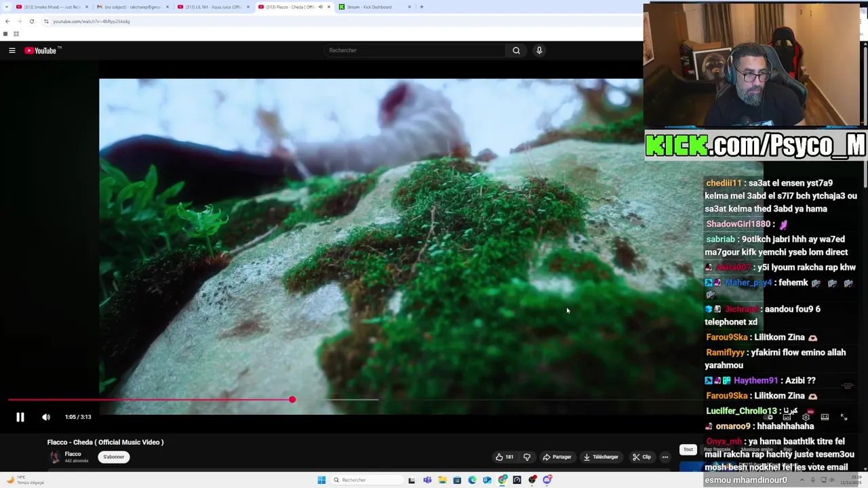Open File Explorer from the taskbar
Viewport: 868px width, 488px height.
(442, 480)
